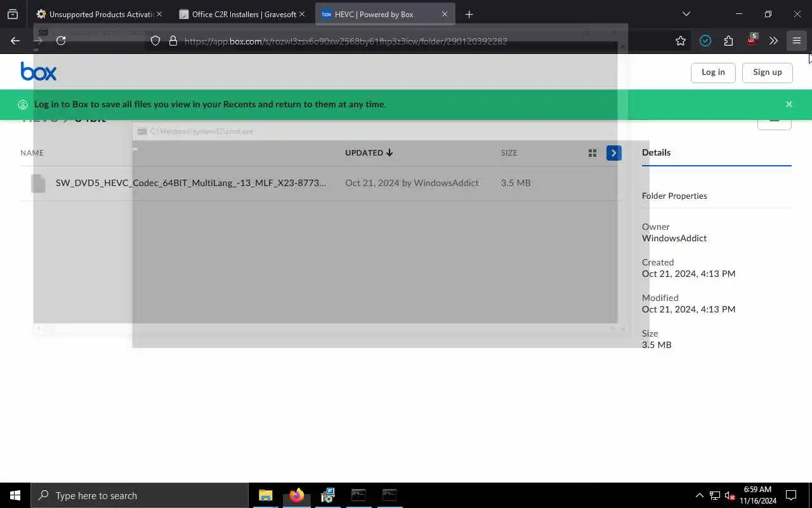This screenshot has width=812, height=508.
Task: Open a new browser tab
Action: (x=469, y=14)
